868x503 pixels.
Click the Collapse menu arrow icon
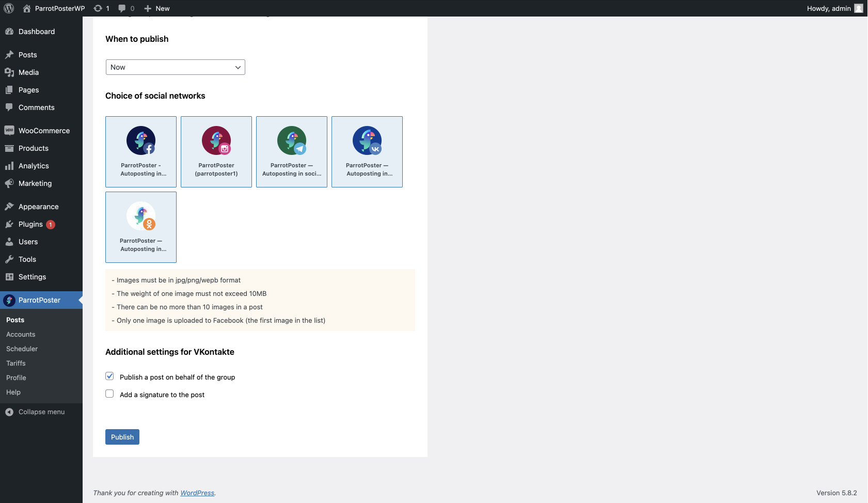tap(9, 412)
